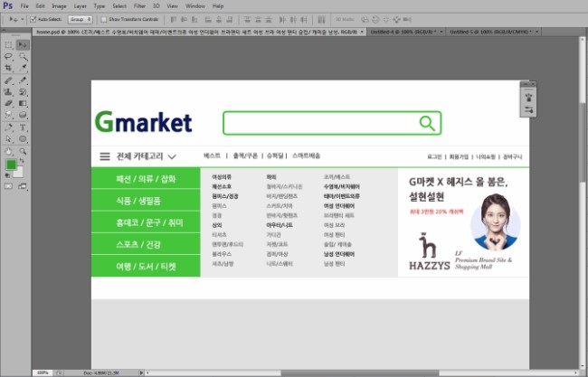Select the Brush tool
Screen dimensions: 588x377
[23, 80]
